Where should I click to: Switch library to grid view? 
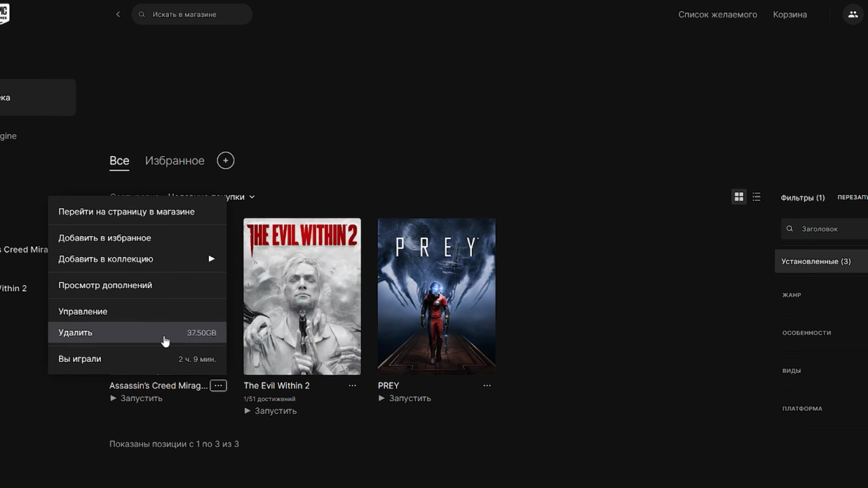pyautogui.click(x=739, y=197)
